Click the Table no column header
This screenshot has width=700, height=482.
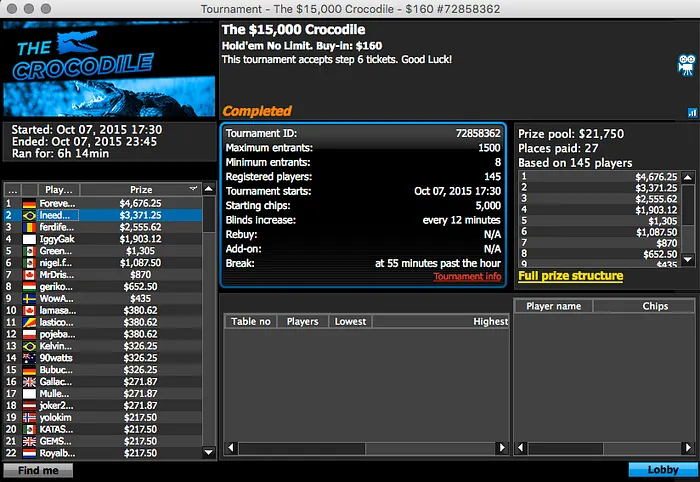[251, 321]
